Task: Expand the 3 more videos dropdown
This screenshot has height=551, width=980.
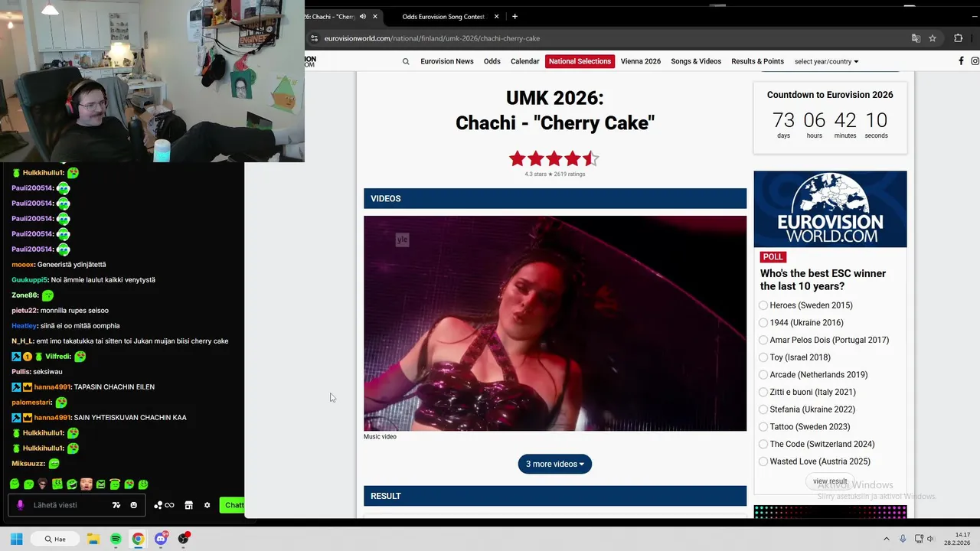Action: pyautogui.click(x=554, y=464)
